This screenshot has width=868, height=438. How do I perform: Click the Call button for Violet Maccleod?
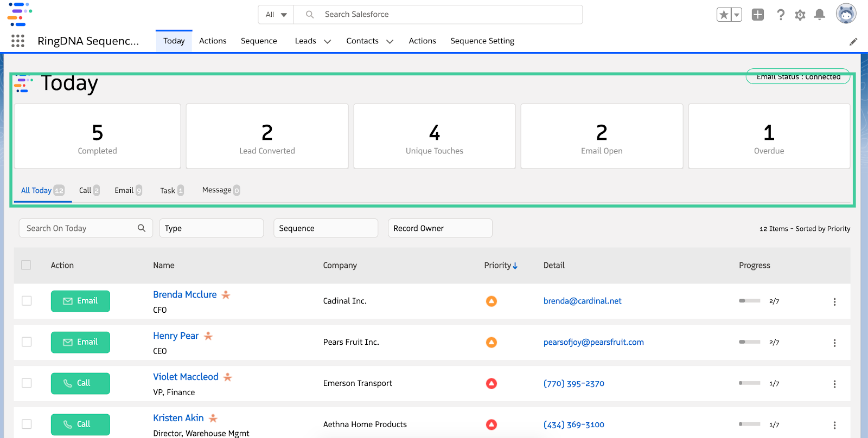(x=80, y=384)
